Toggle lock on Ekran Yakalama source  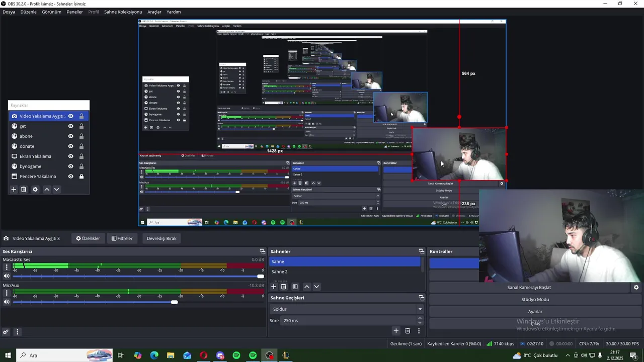pyautogui.click(x=82, y=156)
